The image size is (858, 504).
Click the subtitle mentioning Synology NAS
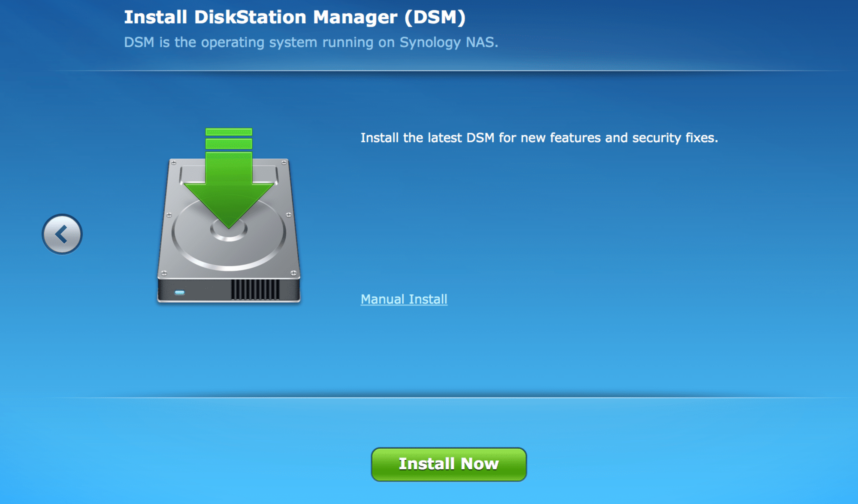(x=311, y=42)
